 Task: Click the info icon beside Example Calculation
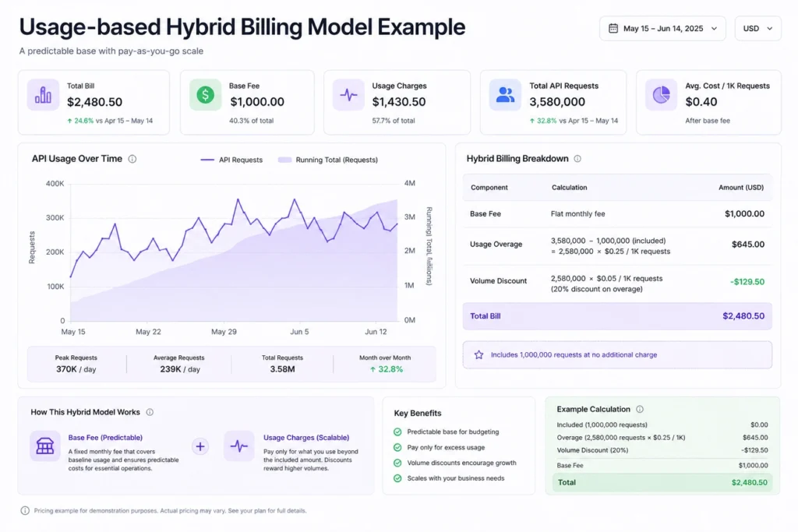[x=640, y=409]
